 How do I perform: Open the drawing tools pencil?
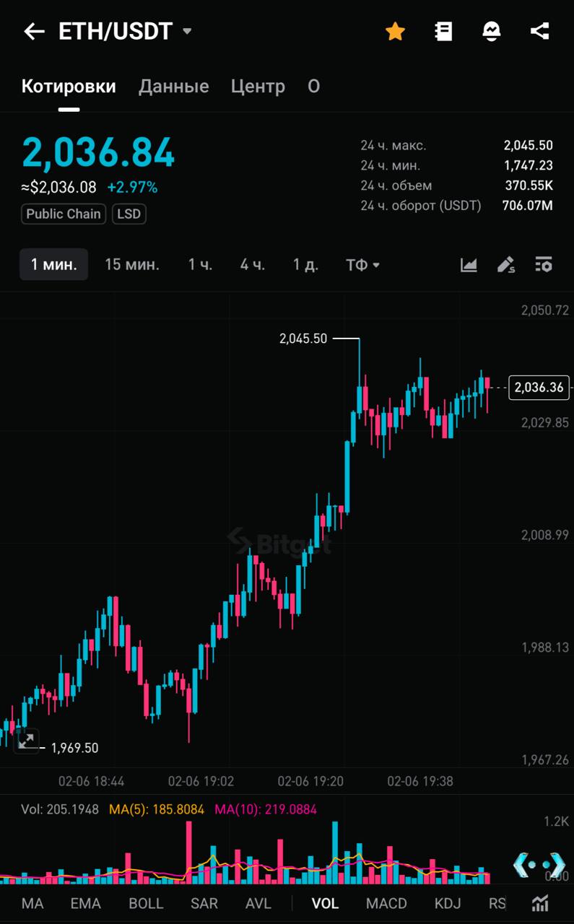pyautogui.click(x=506, y=265)
